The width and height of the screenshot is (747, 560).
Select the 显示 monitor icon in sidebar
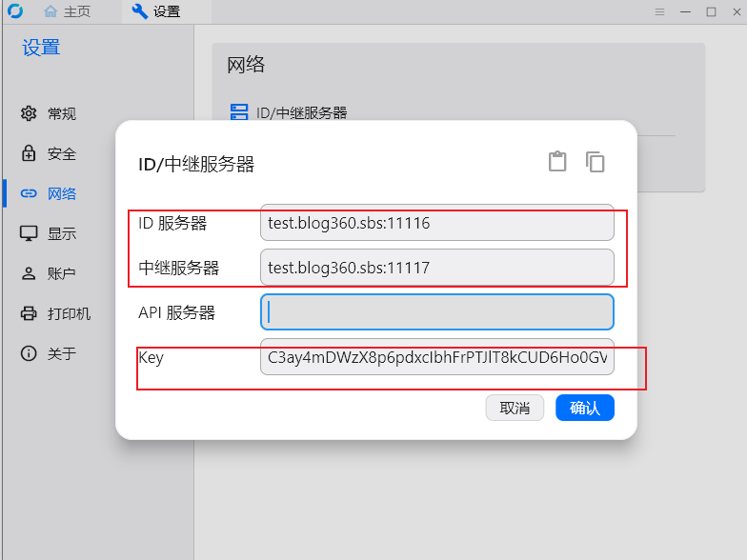pos(29,233)
